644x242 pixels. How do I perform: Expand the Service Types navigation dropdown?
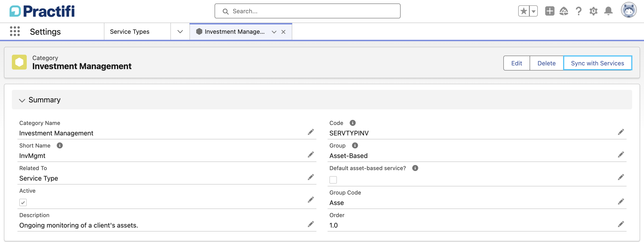[180, 32]
